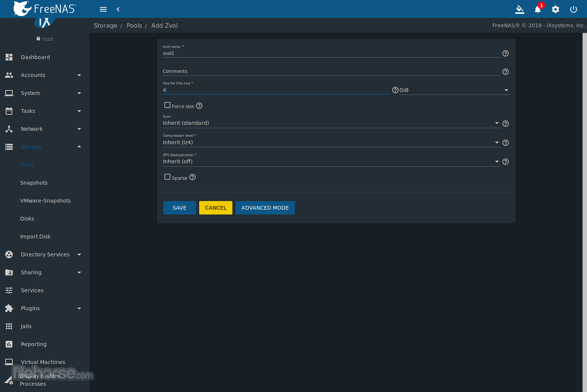Click the Sharing folder icon
Viewport: 587px width, 392px height.
(9, 272)
